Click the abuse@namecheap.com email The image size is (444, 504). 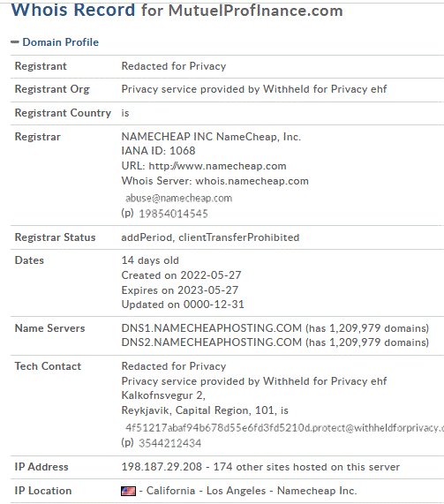point(179,198)
